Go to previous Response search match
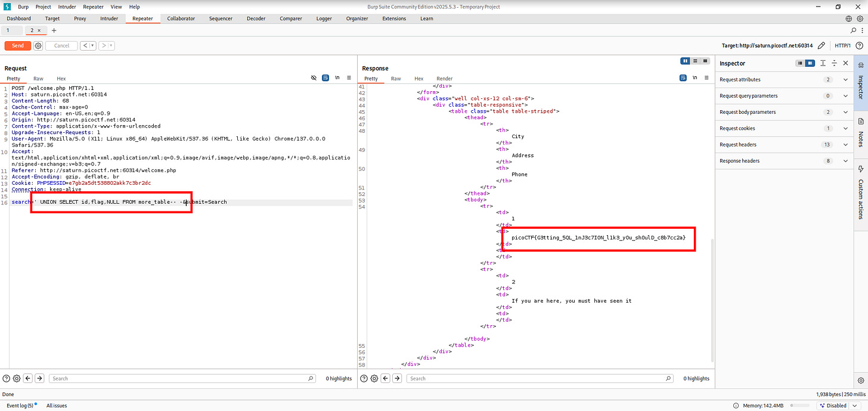868x411 pixels. (x=386, y=378)
